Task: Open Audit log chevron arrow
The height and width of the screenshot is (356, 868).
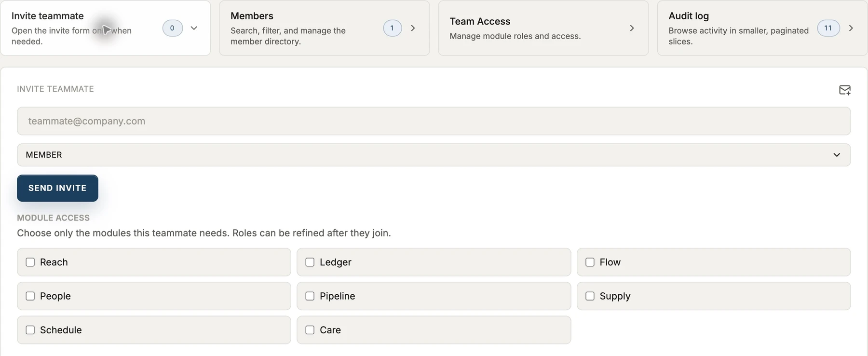Action: (851, 28)
